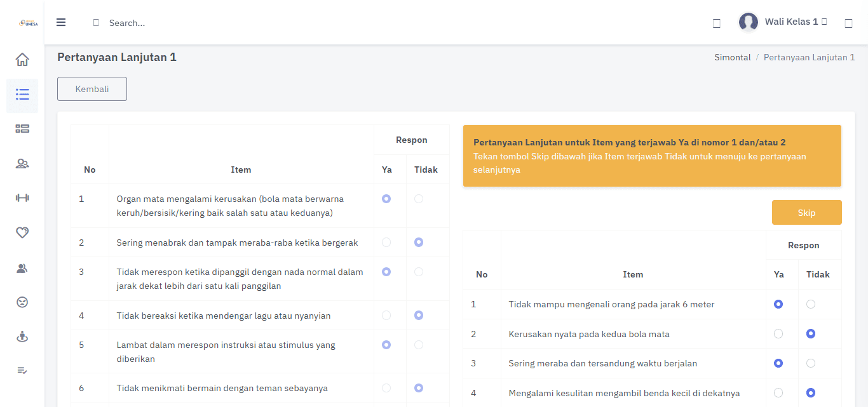The image size is (868, 407).
Task: Open the sad face sidebar icon
Action: pyautogui.click(x=22, y=302)
